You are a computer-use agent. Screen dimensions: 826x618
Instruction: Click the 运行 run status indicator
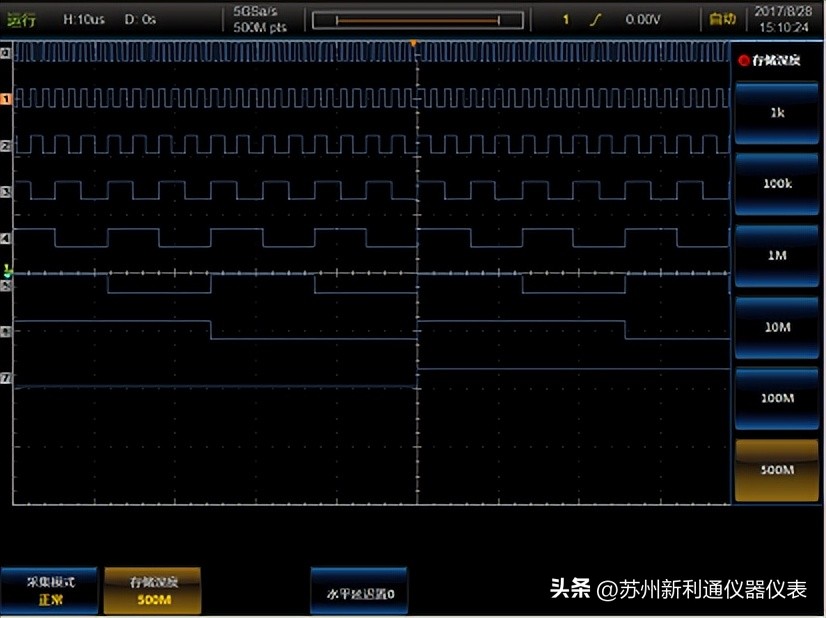(x=20, y=17)
